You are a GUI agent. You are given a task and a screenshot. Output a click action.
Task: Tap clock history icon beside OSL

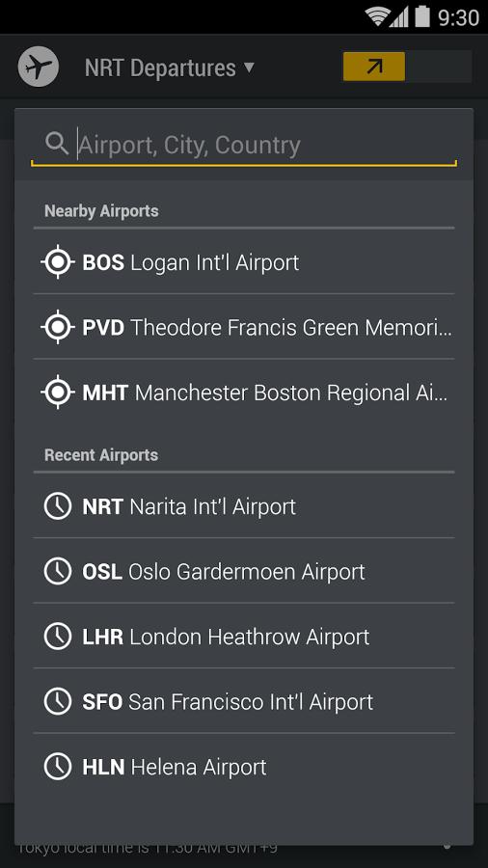pos(58,571)
